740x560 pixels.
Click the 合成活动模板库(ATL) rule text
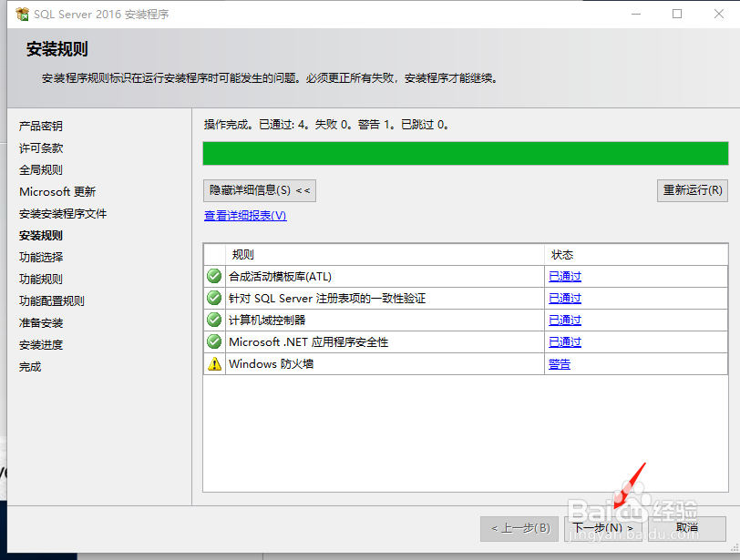[280, 277]
